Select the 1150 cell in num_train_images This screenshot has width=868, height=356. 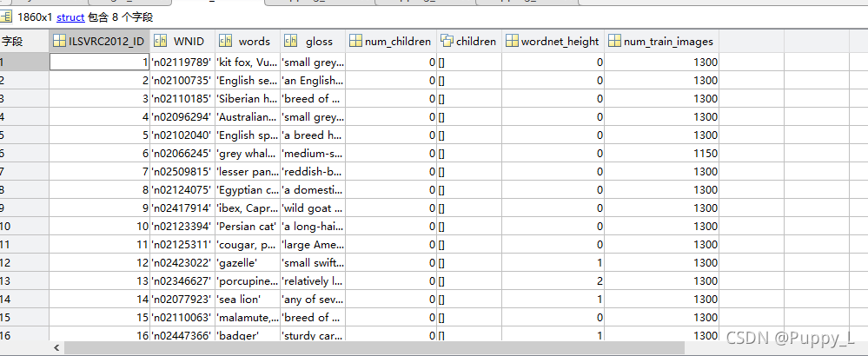[x=661, y=153]
